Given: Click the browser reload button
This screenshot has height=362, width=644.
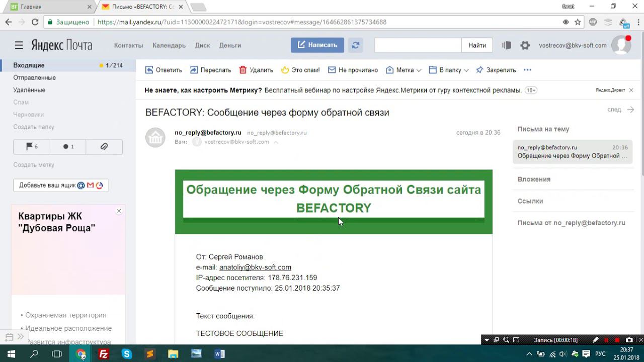Looking at the screenshot, I should click(x=35, y=22).
